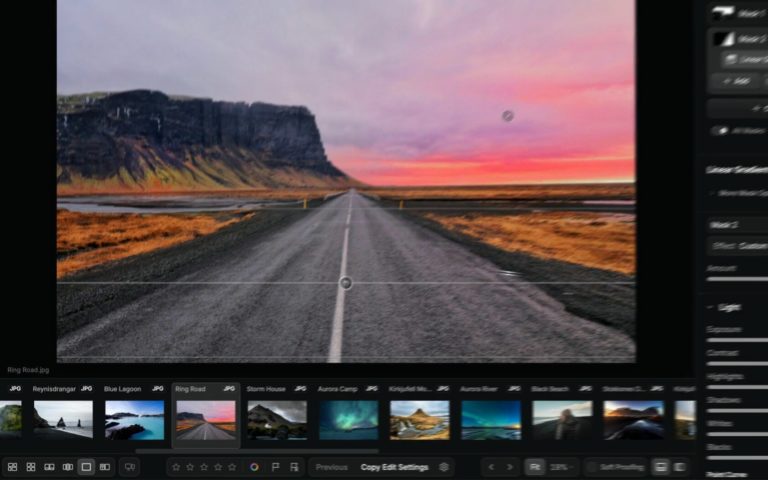The width and height of the screenshot is (768, 480).
Task: Switch to Photo Grid view icon
Action: point(12,467)
